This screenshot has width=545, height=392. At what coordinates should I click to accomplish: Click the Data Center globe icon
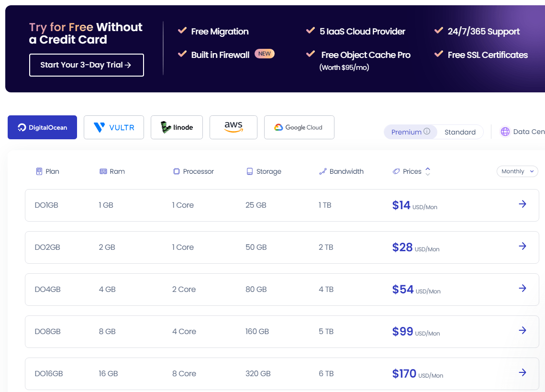[x=505, y=132]
